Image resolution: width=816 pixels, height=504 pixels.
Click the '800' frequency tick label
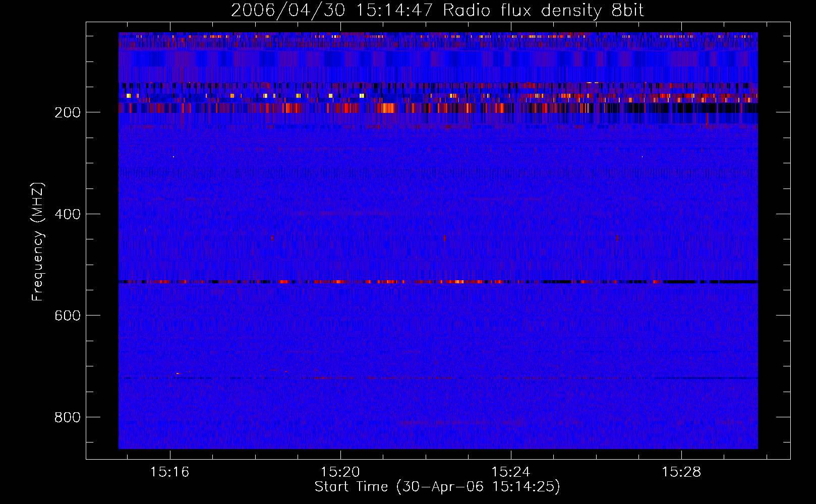point(68,417)
